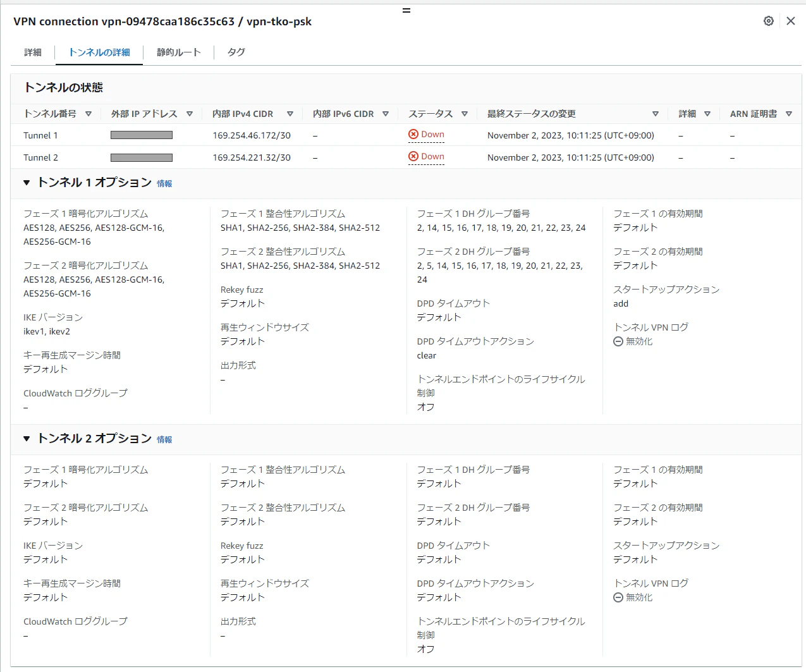Select the Tunnel 1 row label
The height and width of the screenshot is (672, 806).
40,135
